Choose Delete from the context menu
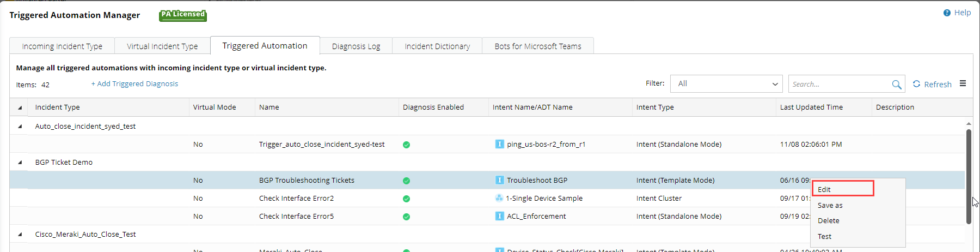This screenshot has width=980, height=252. (828, 220)
